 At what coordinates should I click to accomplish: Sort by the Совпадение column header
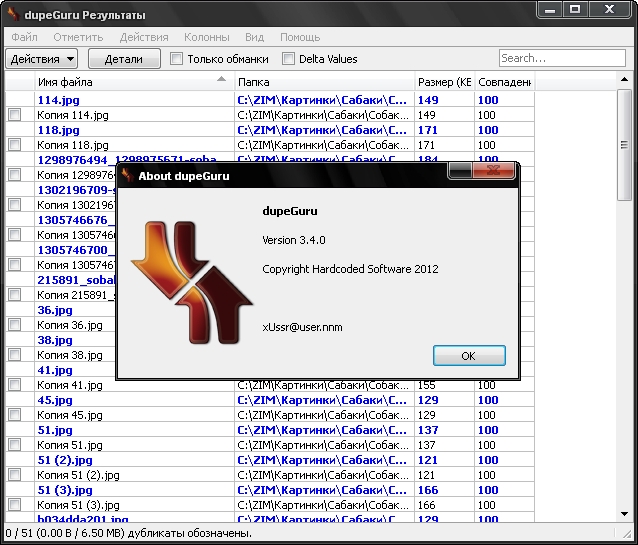pyautogui.click(x=505, y=82)
